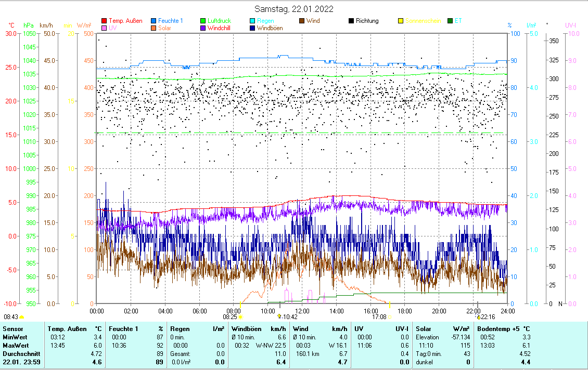Click the 10:42 marker below the time axis
588x370 pixels.
(x=279, y=316)
